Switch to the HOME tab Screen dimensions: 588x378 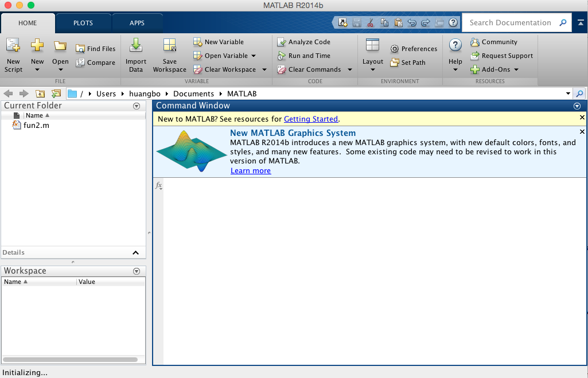28,23
